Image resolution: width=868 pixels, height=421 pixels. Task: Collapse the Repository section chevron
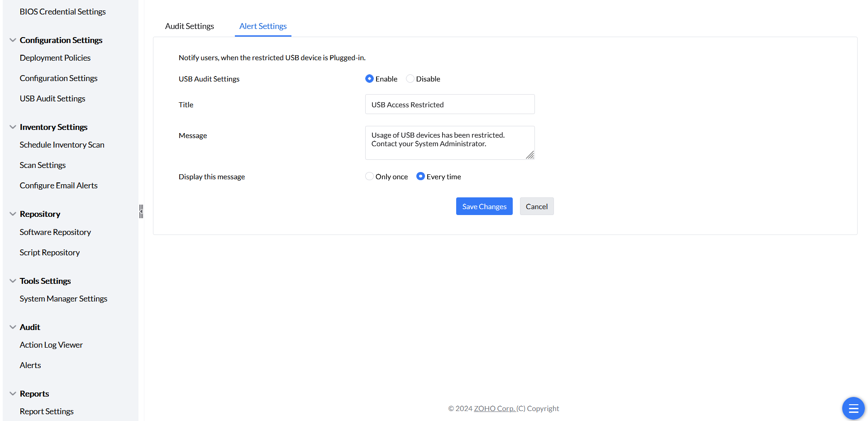[x=13, y=214]
